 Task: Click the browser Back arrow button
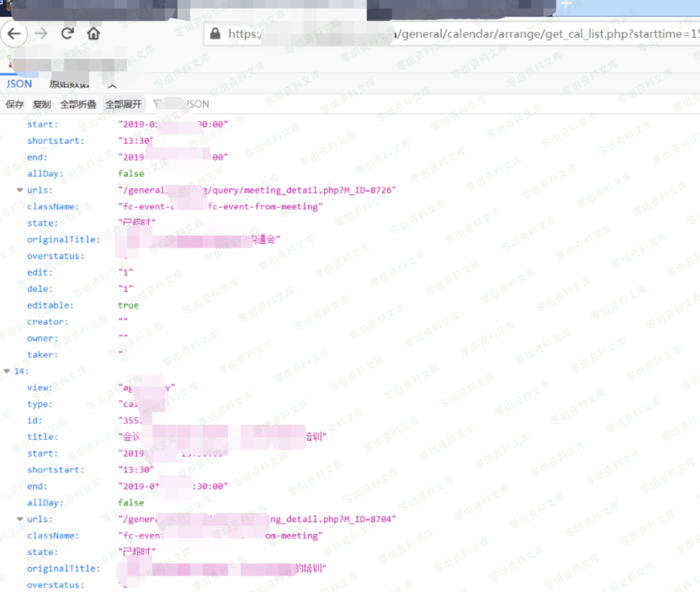[14, 34]
